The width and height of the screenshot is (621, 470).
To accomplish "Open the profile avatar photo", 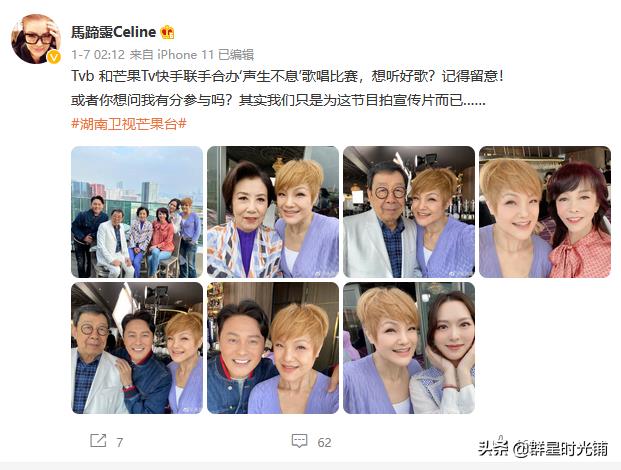I will point(36,39).
